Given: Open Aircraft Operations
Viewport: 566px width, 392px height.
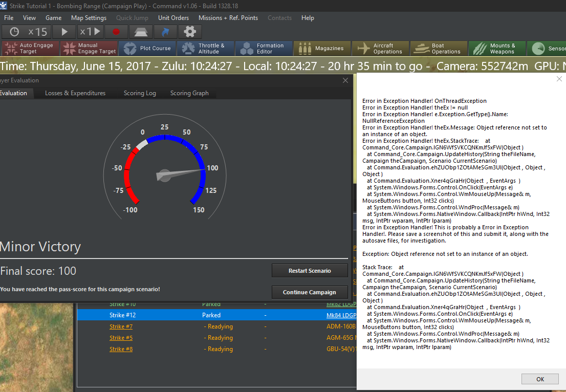Looking at the screenshot, I should point(380,49).
